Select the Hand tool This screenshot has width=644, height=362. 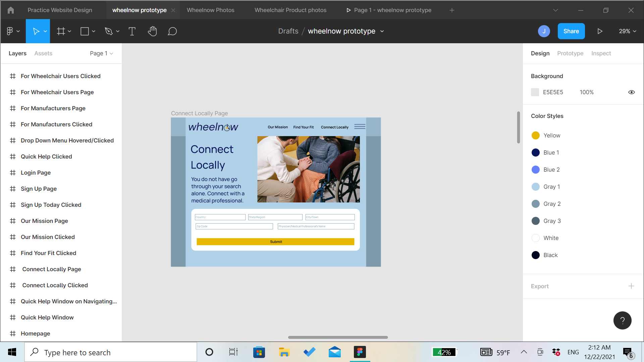pyautogui.click(x=152, y=31)
